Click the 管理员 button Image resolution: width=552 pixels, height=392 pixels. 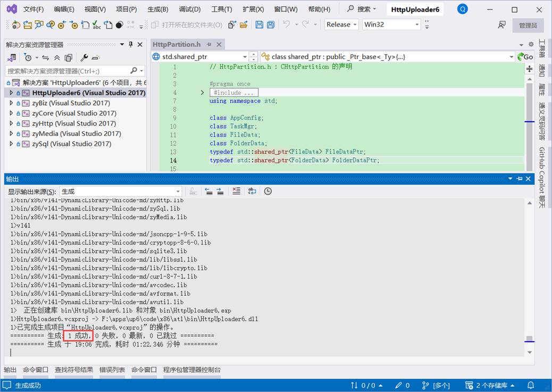[x=528, y=25]
